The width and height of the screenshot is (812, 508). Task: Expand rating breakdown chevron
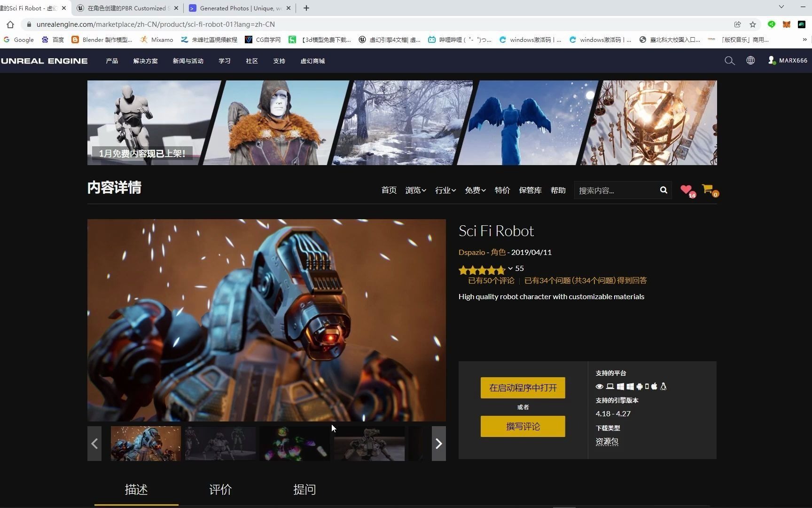tap(510, 269)
